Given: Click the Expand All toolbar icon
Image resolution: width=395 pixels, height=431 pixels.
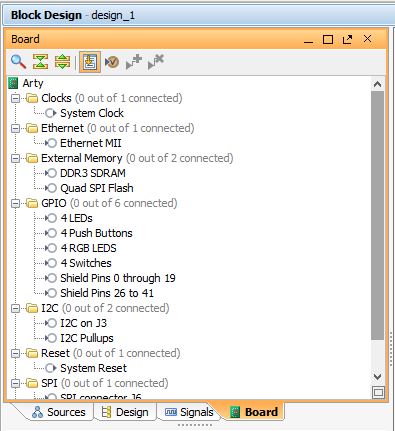Looking at the screenshot, I should pos(62,62).
